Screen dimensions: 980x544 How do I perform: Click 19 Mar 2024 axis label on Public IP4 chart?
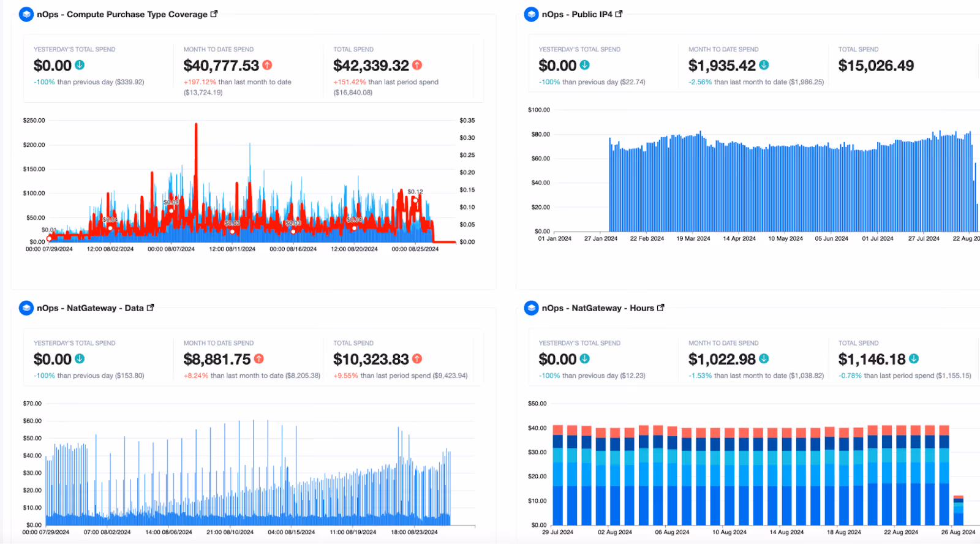[693, 239]
